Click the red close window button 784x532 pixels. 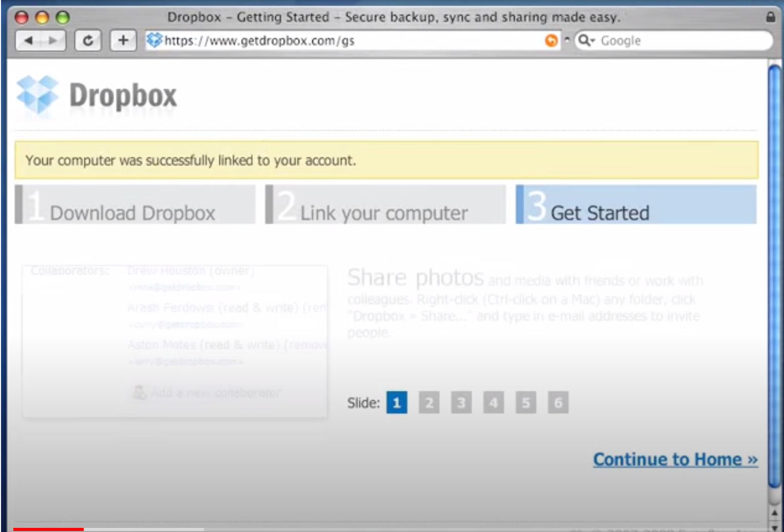(x=22, y=17)
